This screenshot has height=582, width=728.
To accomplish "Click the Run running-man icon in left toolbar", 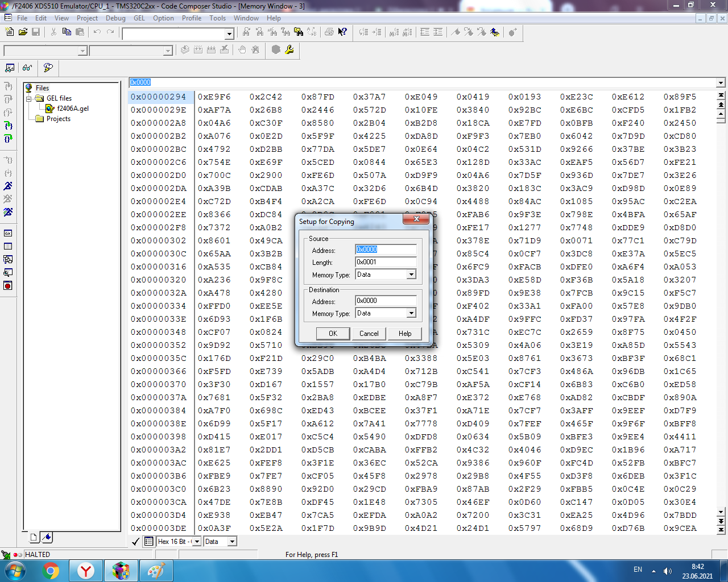I will (8, 186).
